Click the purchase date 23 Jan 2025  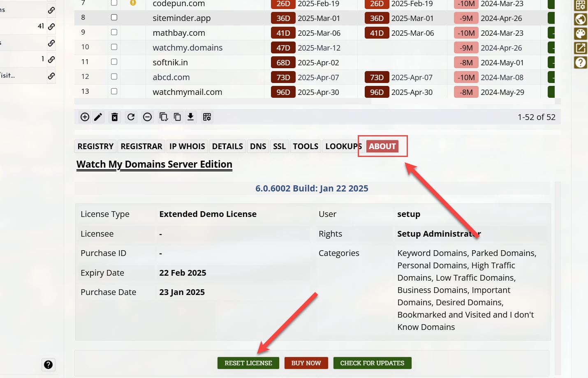coord(182,292)
